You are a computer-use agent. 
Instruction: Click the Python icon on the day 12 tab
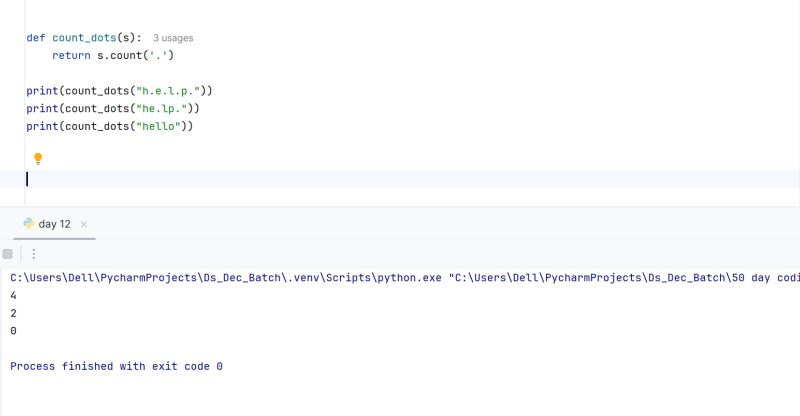pyautogui.click(x=29, y=224)
